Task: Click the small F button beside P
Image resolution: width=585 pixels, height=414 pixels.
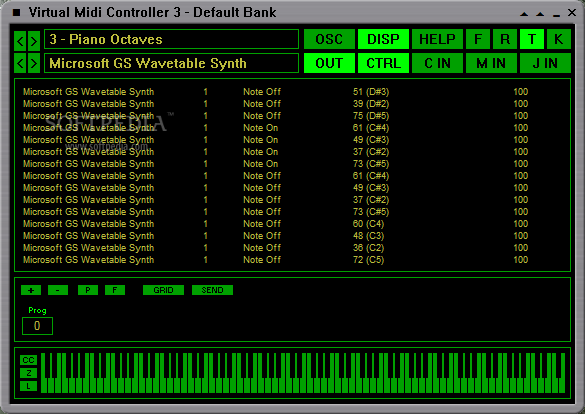Action: (115, 290)
